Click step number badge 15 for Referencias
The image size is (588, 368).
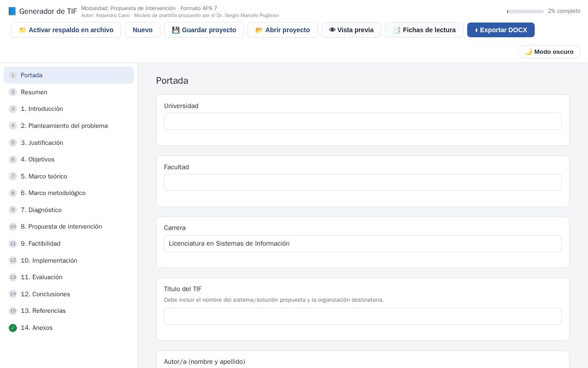[x=13, y=311]
